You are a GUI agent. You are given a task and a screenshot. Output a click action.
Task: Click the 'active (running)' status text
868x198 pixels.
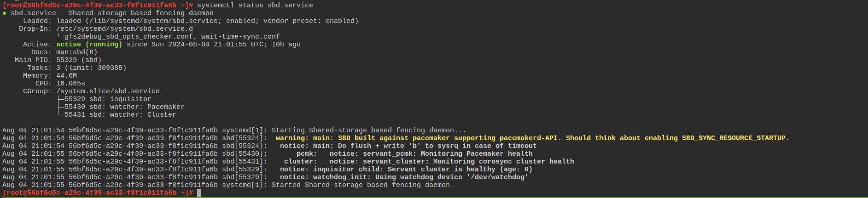coord(89,44)
